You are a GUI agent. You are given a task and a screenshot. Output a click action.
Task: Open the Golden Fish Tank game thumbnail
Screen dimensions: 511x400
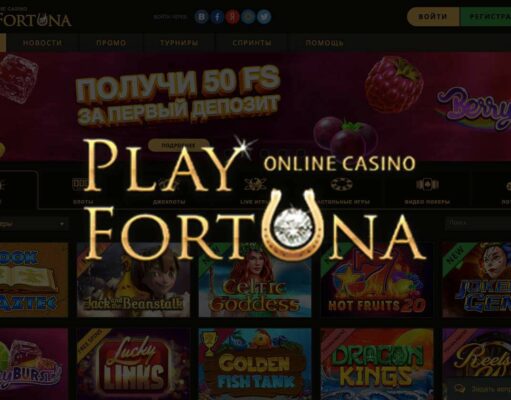[x=255, y=364]
